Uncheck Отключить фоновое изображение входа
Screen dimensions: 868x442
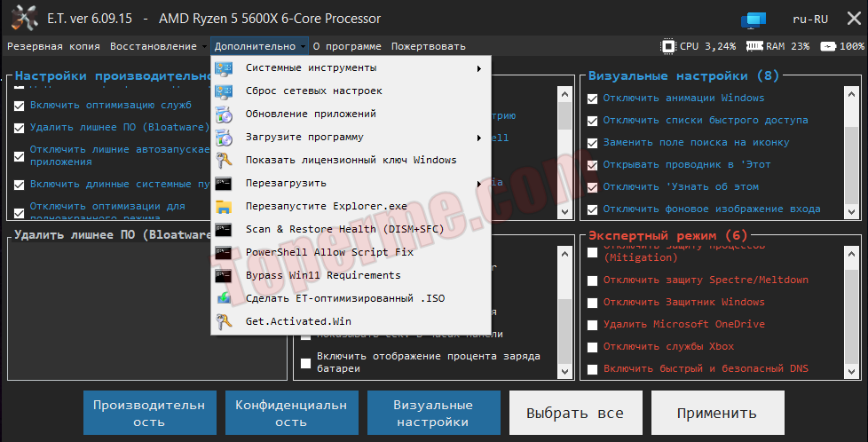point(592,209)
